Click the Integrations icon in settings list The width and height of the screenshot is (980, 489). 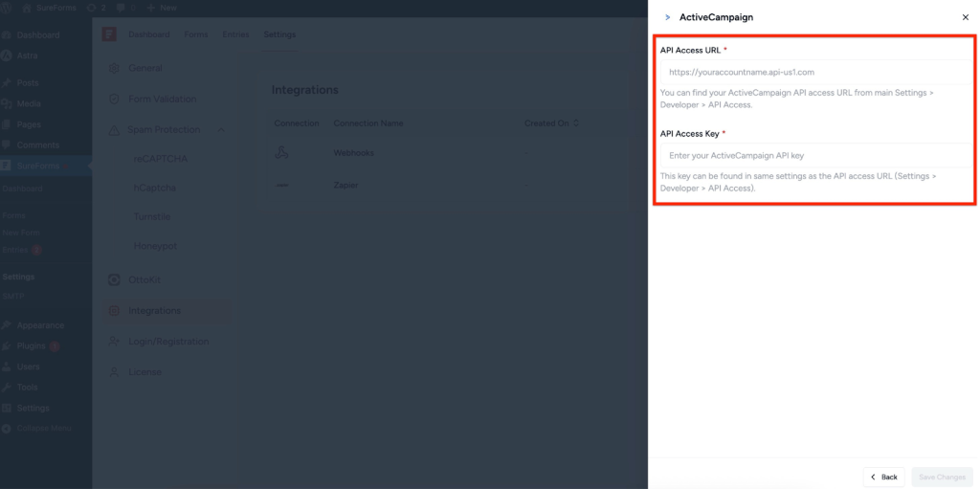pyautogui.click(x=114, y=311)
